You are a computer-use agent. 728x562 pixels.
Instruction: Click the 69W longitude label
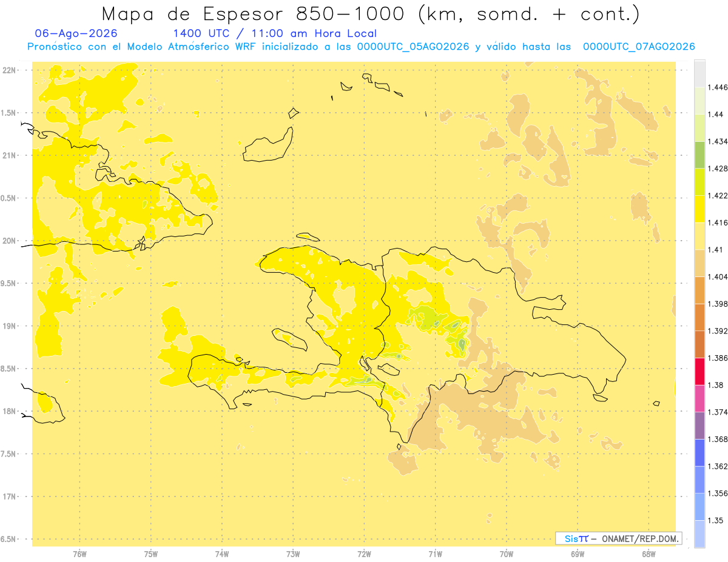coord(578,554)
